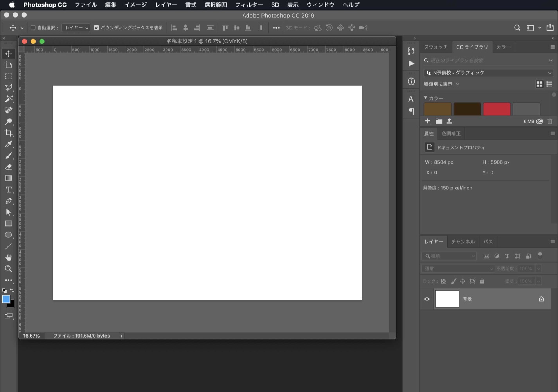Delete library item with trash button

[x=550, y=121]
